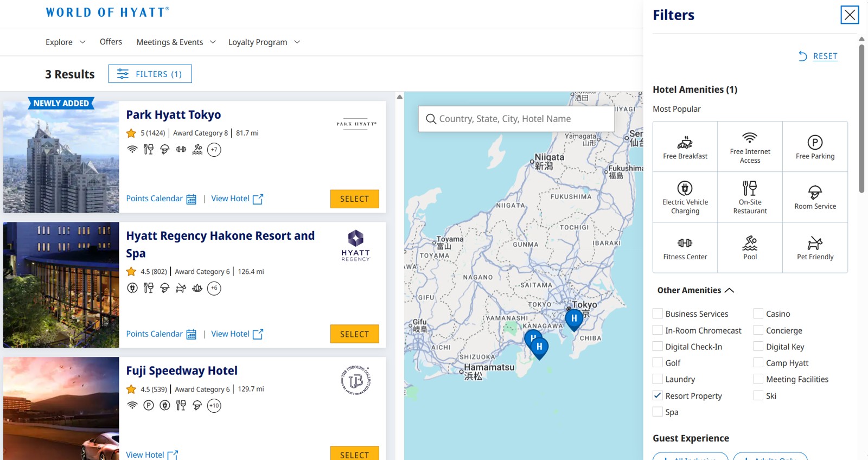The height and width of the screenshot is (460, 868).
Task: Choose the Free Internet Access amenity
Action: click(750, 147)
